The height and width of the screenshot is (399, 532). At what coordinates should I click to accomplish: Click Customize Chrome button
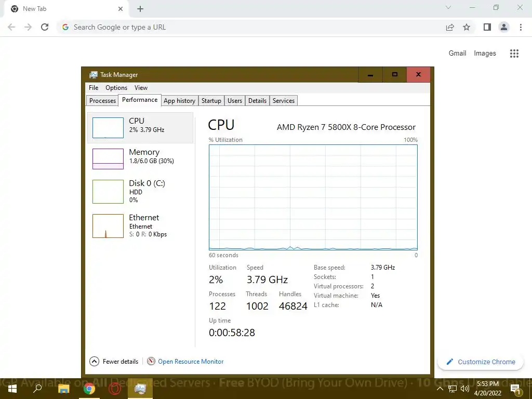(x=481, y=362)
